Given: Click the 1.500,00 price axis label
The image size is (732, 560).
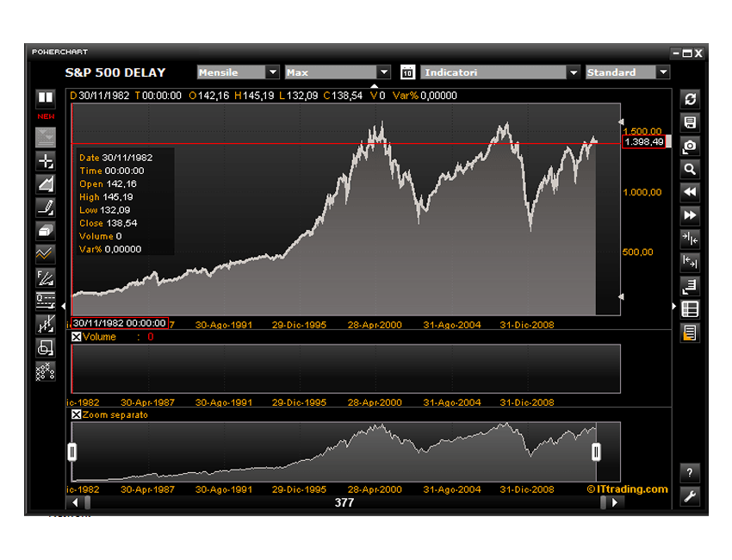Looking at the screenshot, I should [642, 131].
